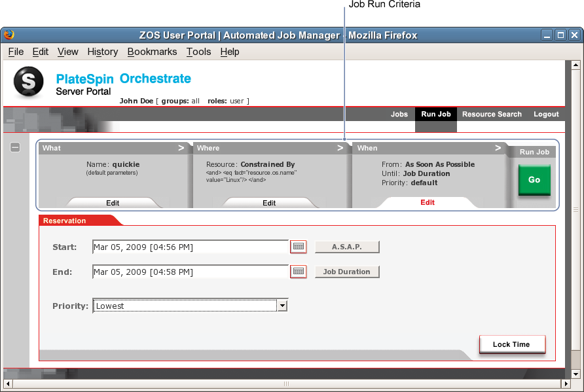Screen dimensions: 584x392
Task: Click the Lock Time button
Action: click(x=512, y=344)
